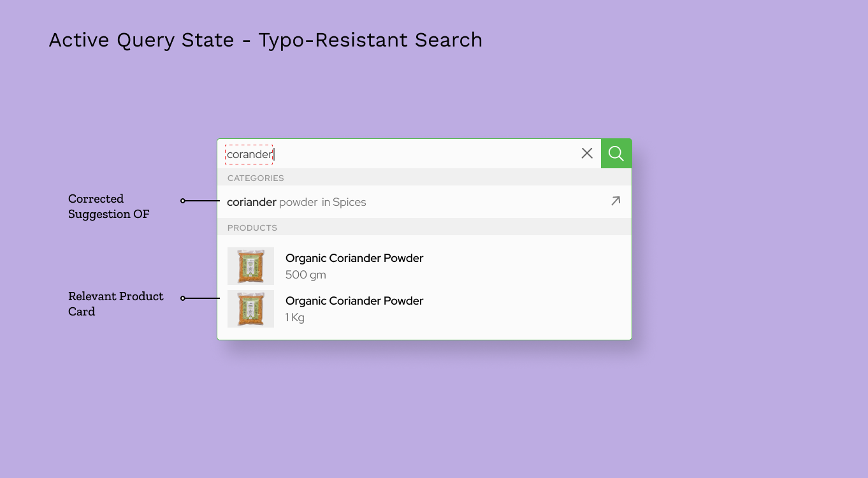868x478 pixels.
Task: Select first Organic Coriander Powder title
Action: [x=354, y=258]
